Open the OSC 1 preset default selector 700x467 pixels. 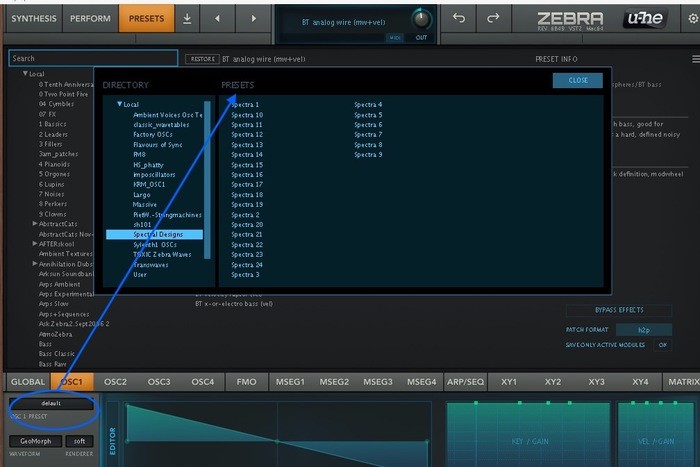pyautogui.click(x=51, y=404)
